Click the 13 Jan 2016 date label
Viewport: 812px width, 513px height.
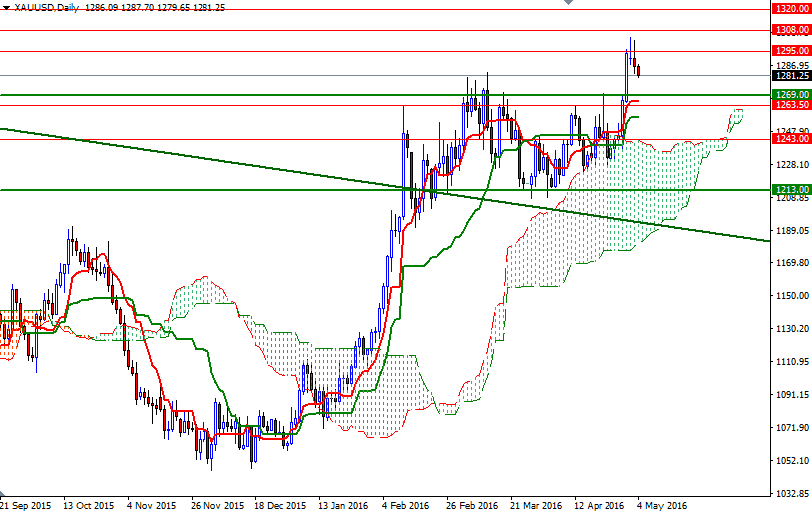coord(343,505)
